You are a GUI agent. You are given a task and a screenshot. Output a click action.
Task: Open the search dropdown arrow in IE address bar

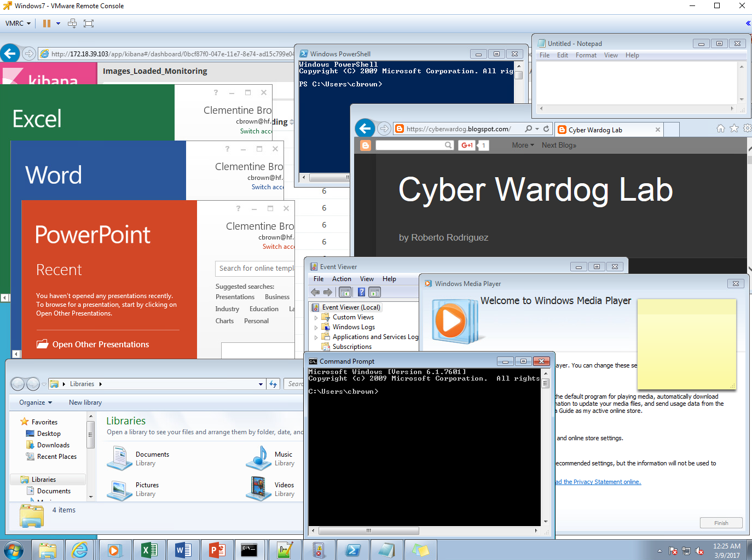click(x=537, y=129)
